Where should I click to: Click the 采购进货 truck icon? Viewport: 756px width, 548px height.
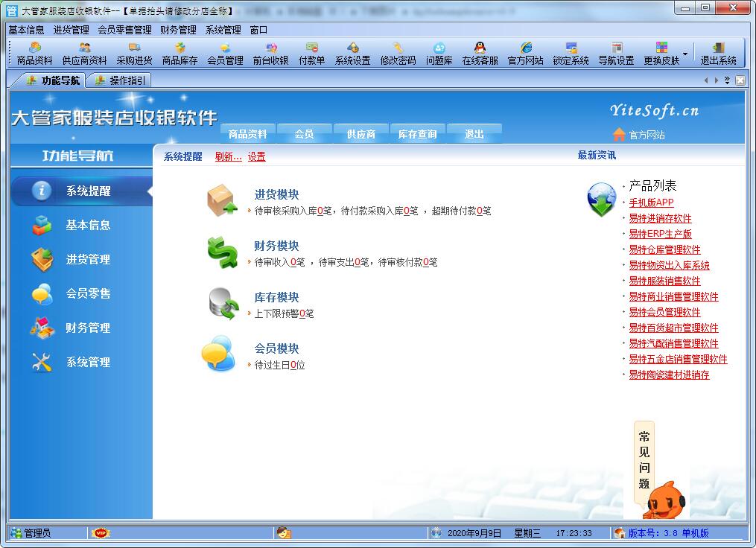click(134, 54)
